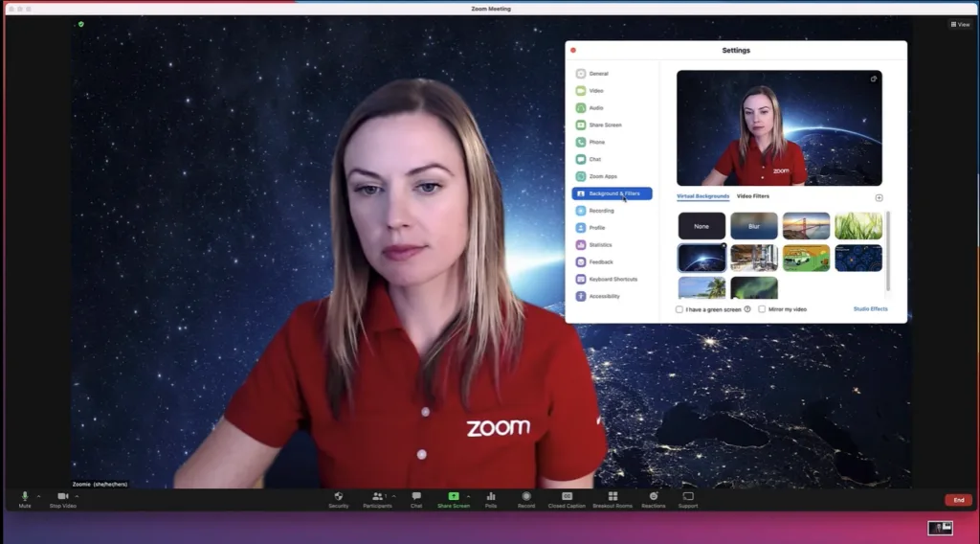Click the green Share Screen button
Screen dimensions: 980x544
point(453,500)
